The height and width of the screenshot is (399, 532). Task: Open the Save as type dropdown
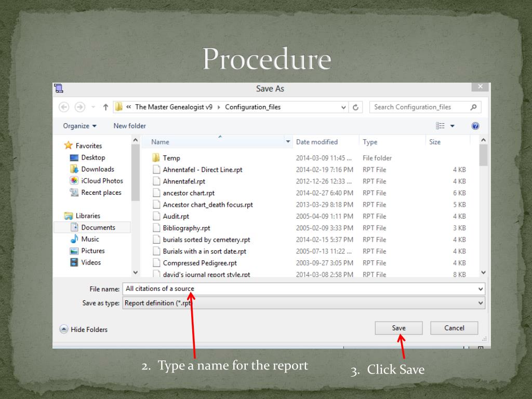click(303, 303)
